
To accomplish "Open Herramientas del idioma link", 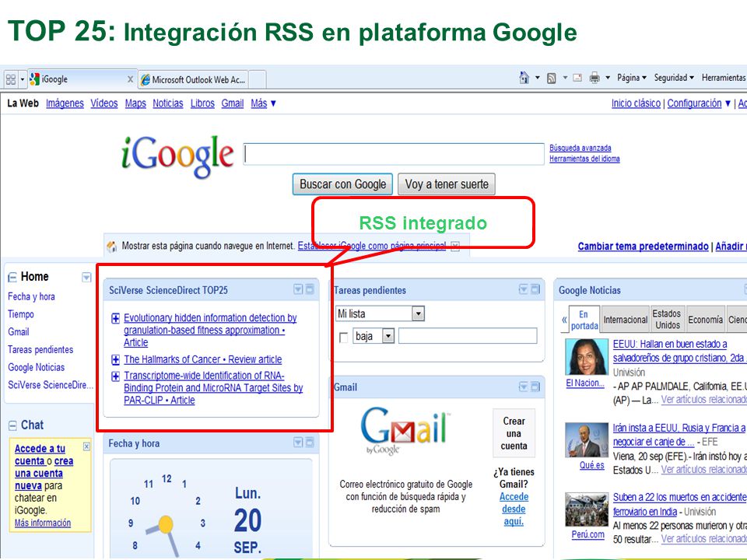I will [584, 159].
